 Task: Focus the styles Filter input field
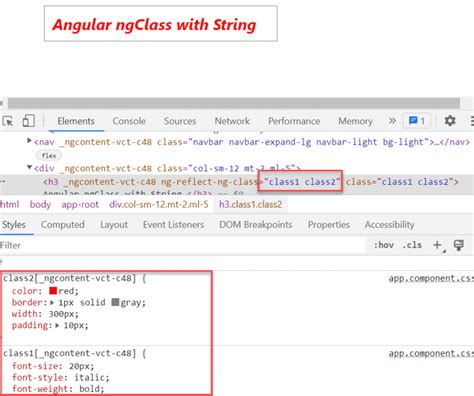182,246
